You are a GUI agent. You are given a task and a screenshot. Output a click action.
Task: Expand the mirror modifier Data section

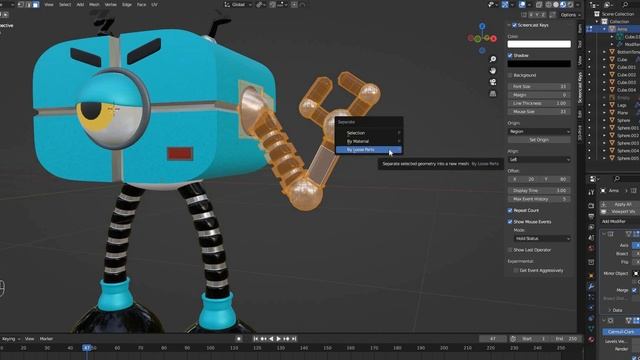coord(610,311)
